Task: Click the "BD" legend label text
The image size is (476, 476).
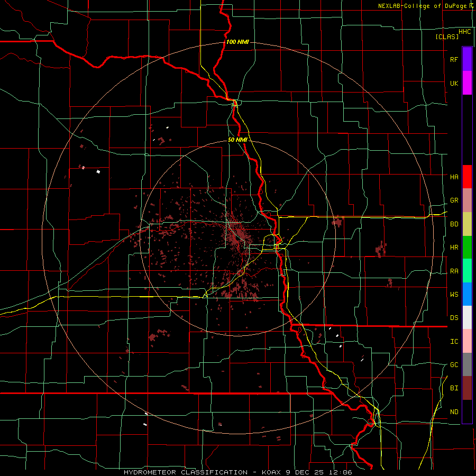Action: click(x=454, y=224)
